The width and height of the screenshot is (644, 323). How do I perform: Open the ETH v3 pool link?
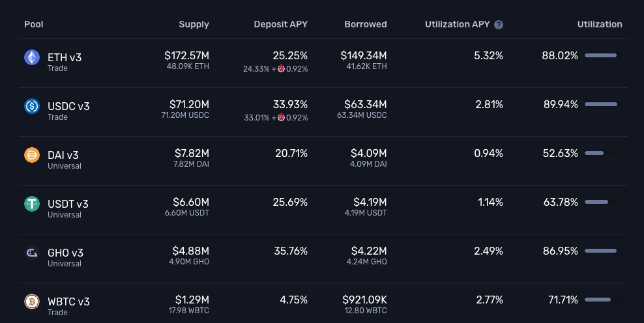click(65, 57)
